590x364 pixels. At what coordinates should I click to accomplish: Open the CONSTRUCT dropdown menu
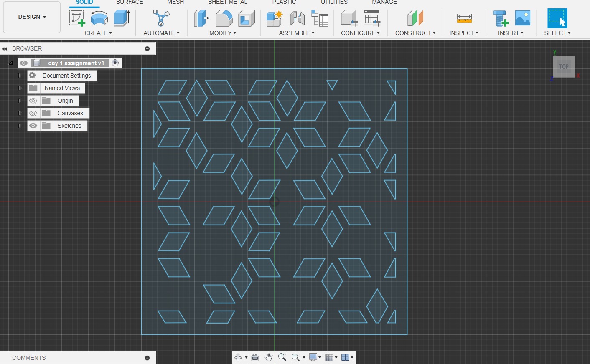point(415,33)
